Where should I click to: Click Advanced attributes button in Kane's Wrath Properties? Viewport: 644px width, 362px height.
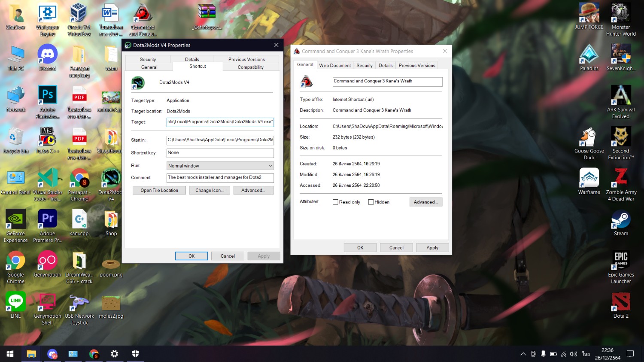426,202
